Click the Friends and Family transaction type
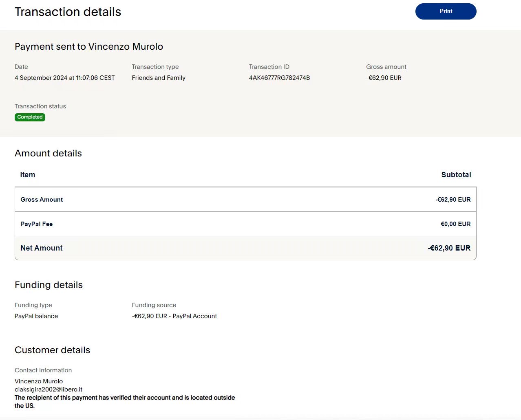The width and height of the screenshot is (521, 420). tap(158, 78)
